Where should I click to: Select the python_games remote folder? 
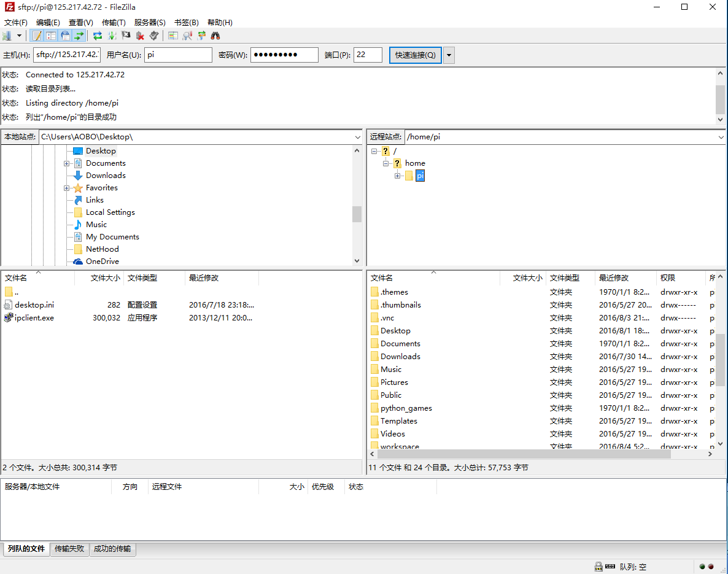(406, 408)
